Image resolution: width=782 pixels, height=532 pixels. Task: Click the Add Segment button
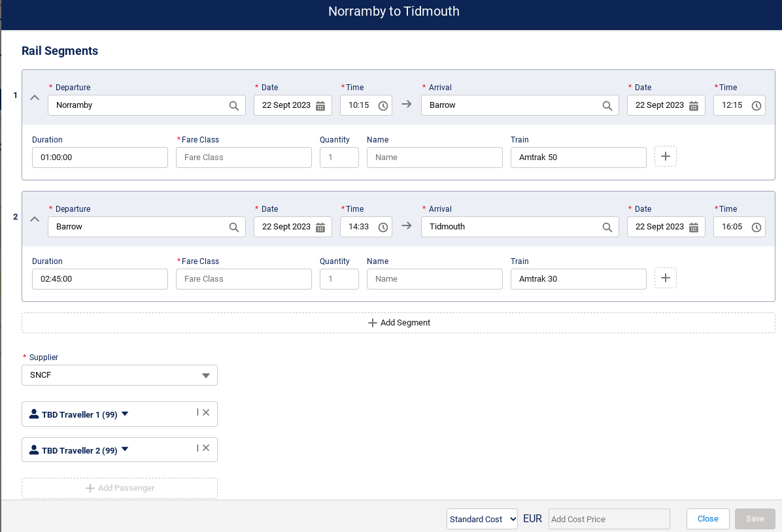click(x=398, y=323)
